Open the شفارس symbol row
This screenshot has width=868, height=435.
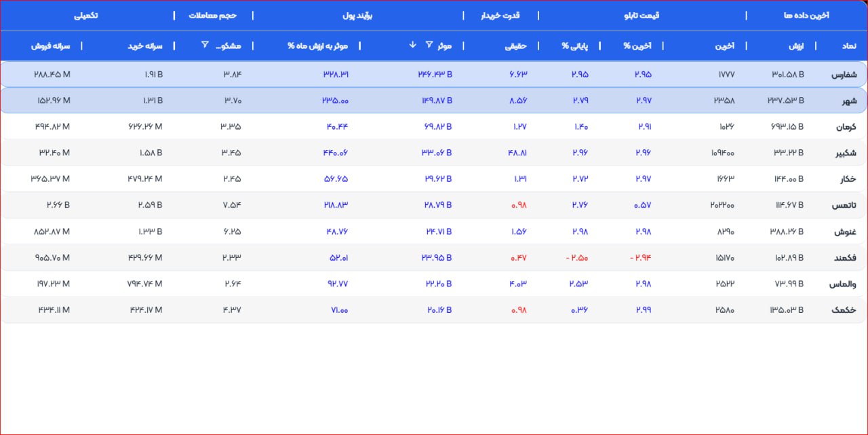point(844,75)
